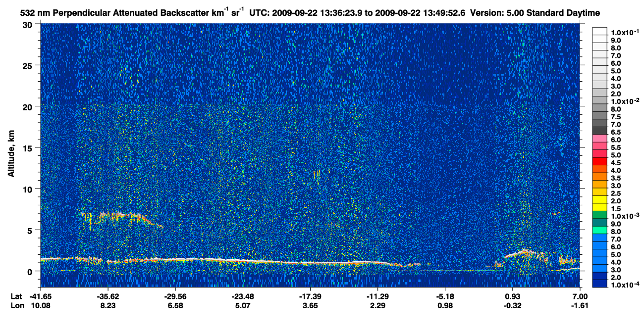Select the pure red swatch beside 4.5
The height and width of the screenshot is (330, 644).
coord(600,161)
